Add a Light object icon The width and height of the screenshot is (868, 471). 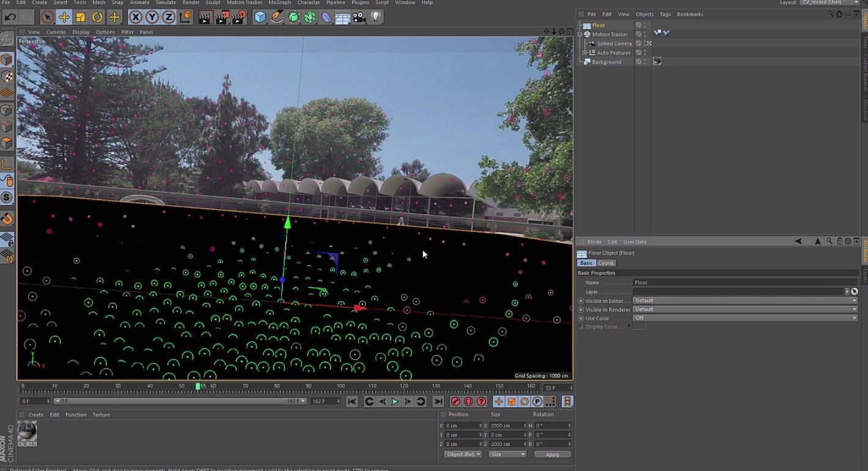tap(376, 17)
